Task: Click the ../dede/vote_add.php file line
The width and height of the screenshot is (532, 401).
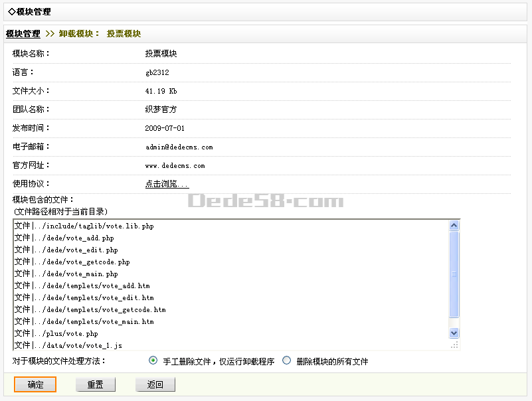Action: click(x=78, y=238)
